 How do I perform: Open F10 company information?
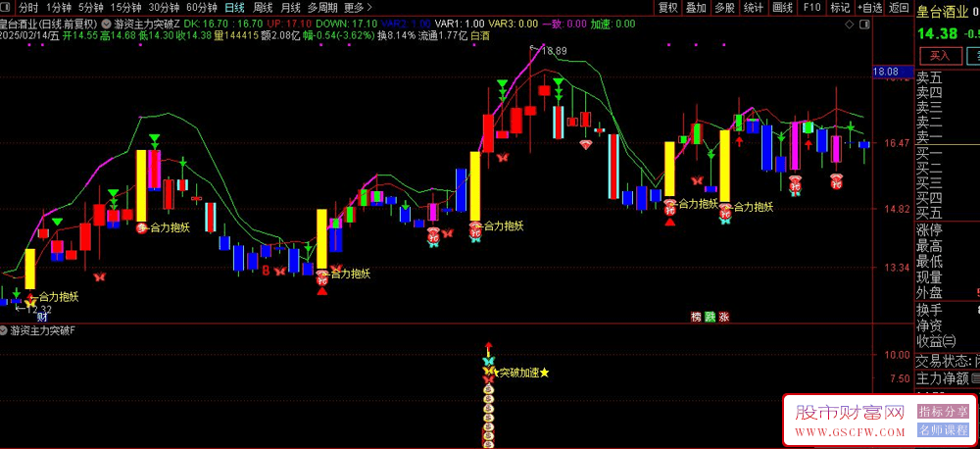point(811,8)
